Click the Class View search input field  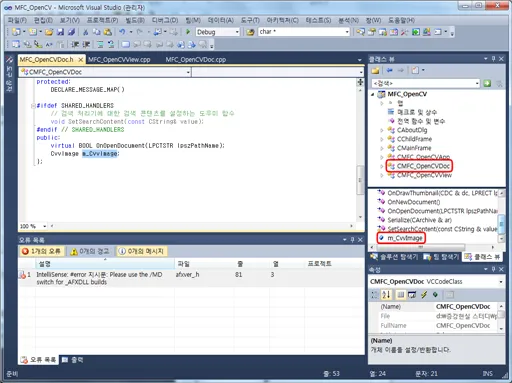[x=422, y=83]
